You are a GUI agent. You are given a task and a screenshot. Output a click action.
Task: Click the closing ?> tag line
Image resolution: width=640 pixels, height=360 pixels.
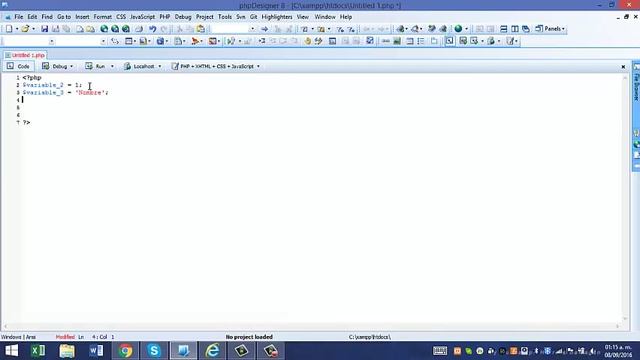26,122
